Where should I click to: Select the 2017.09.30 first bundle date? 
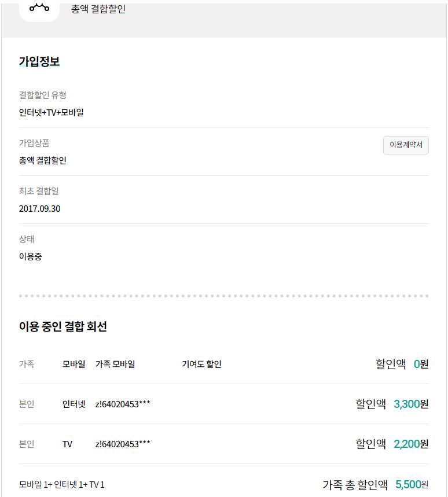click(x=39, y=208)
